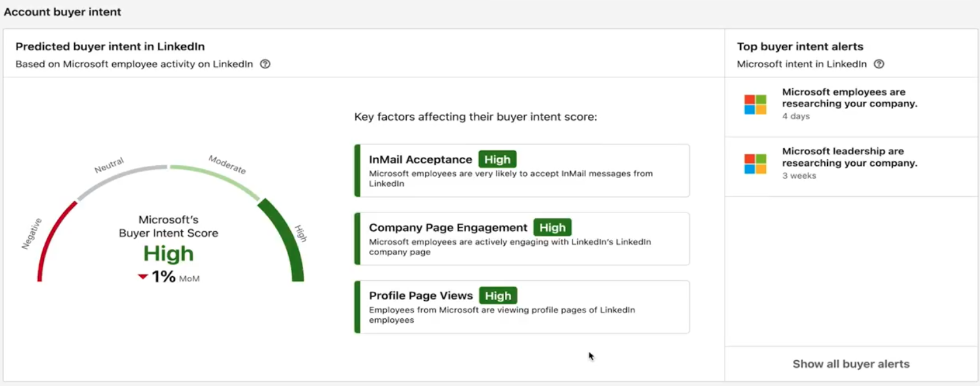Click help icon next to Microsoft intent in LinkedIn
Viewport: 980px width, 386px height.
point(879,64)
